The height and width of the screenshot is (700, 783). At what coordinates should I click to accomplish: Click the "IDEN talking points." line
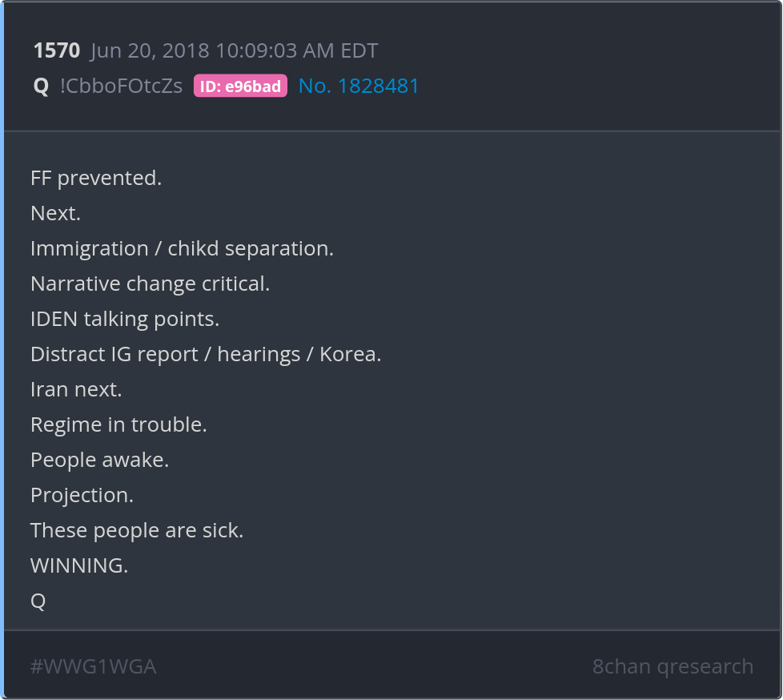(x=125, y=319)
